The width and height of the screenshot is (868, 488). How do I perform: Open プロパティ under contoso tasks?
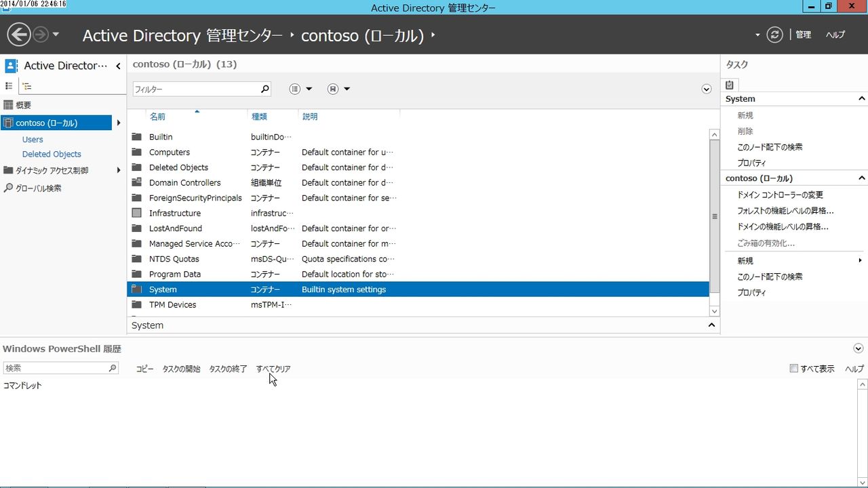[751, 293]
